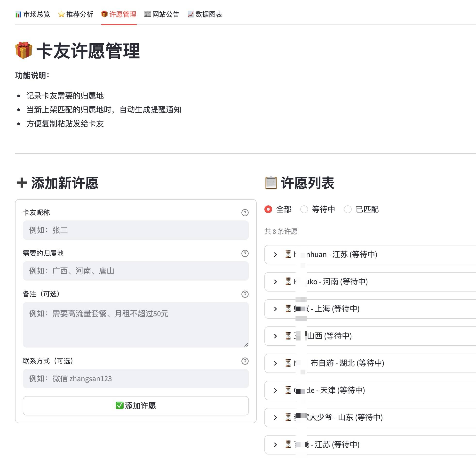Screen dimensions: 476x470
Task: Open the 网站公告 tab
Action: click(162, 14)
